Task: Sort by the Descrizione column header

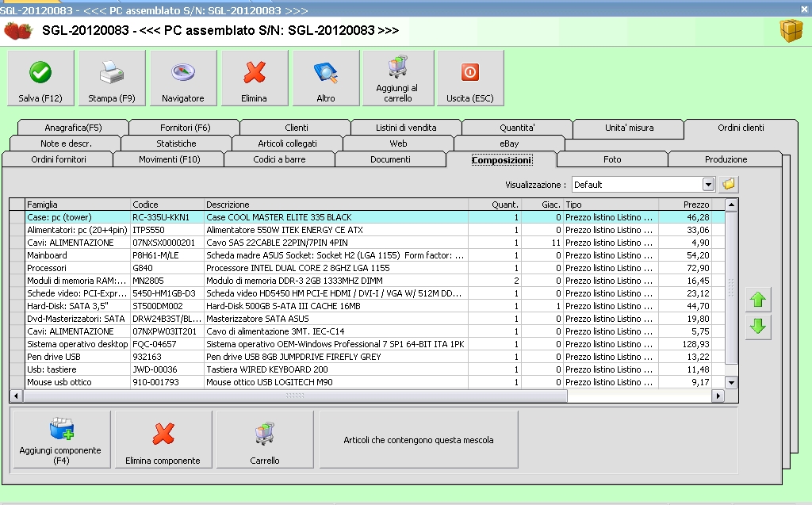Action: (x=336, y=205)
